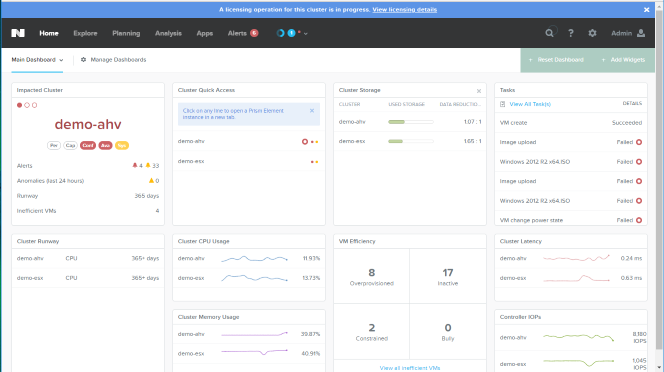Open demo-esx in Cluster Quick Access
This screenshot has height=372, width=664.
coord(249,161)
